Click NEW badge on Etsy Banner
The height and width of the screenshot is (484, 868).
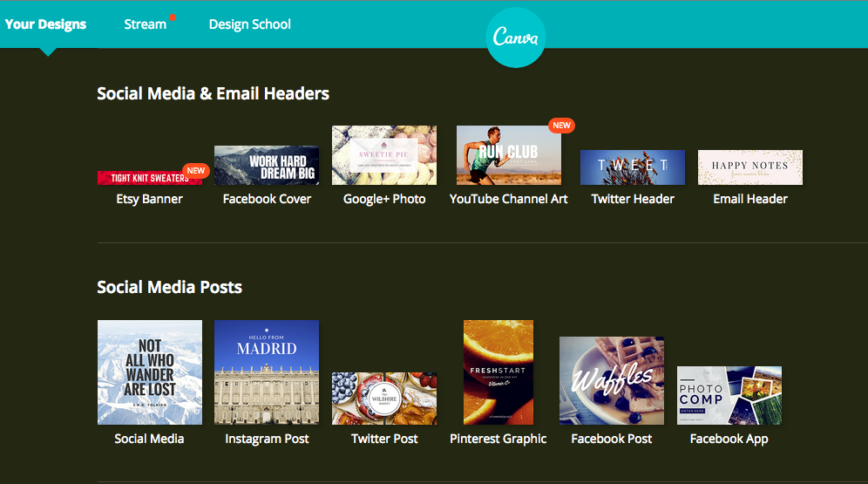point(196,171)
